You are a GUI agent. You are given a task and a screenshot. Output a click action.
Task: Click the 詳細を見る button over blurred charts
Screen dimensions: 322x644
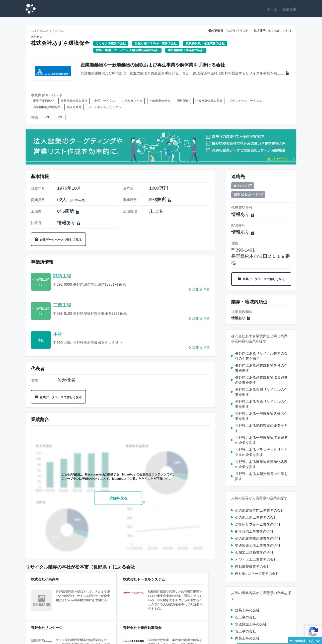[x=118, y=498]
